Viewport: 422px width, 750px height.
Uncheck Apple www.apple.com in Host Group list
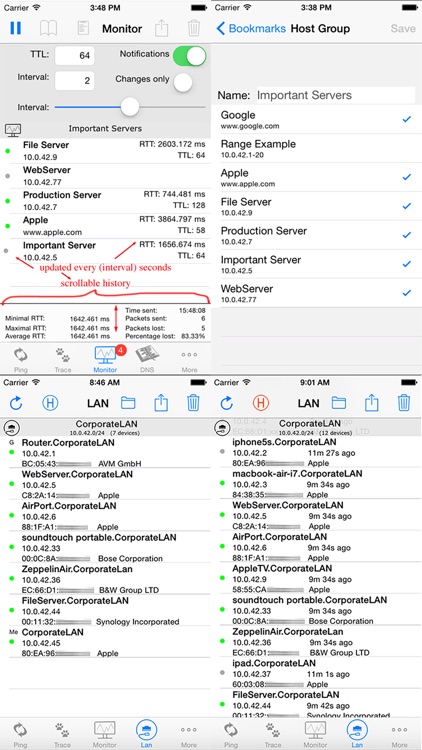pos(407,177)
